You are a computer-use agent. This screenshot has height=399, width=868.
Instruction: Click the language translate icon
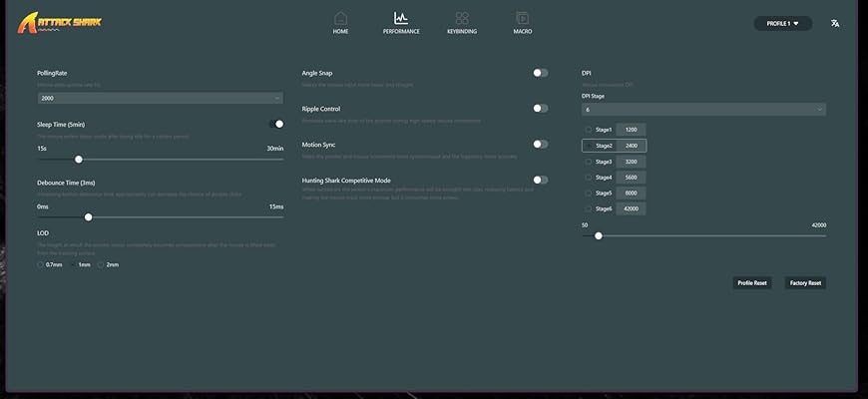pyautogui.click(x=835, y=23)
